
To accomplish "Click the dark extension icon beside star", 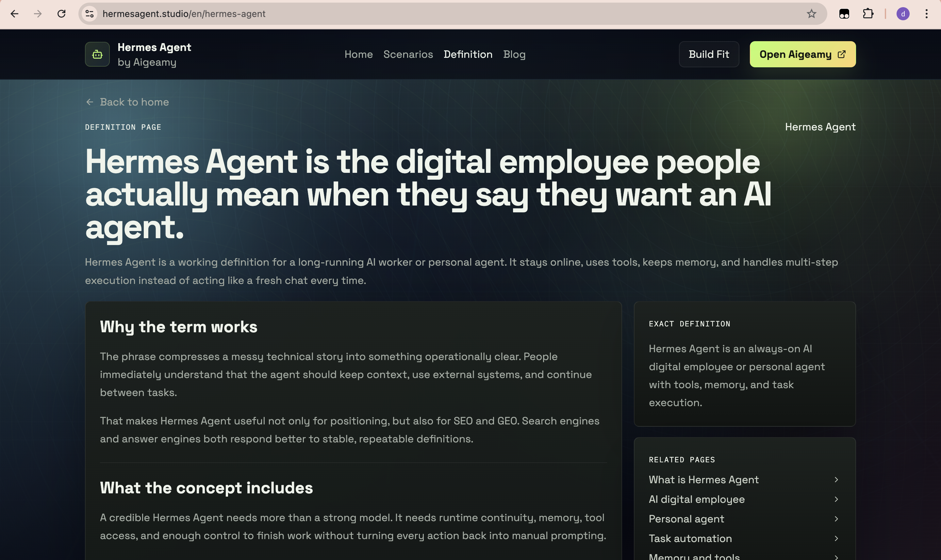I will tap(844, 14).
